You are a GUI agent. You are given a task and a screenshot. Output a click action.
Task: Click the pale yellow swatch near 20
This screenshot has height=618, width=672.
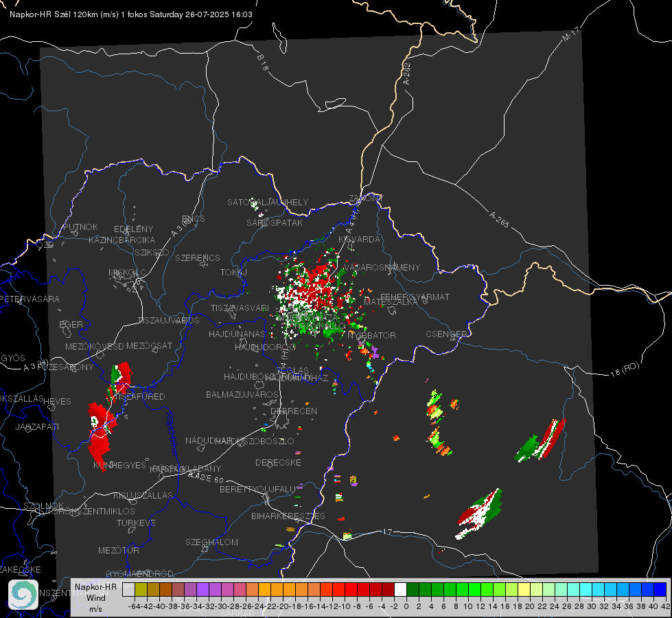click(x=524, y=589)
